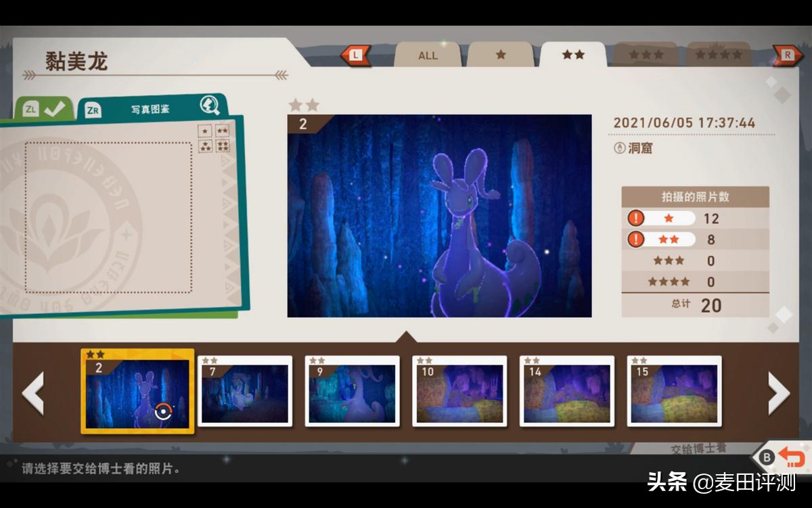Click the large Goodra photo preview
Viewport: 812px width, 508px height.
[439, 216]
